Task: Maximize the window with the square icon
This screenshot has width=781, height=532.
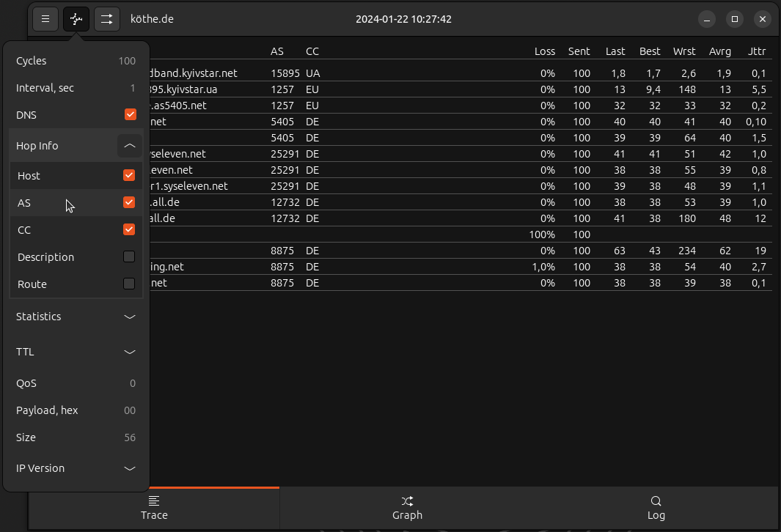Action: tap(735, 19)
